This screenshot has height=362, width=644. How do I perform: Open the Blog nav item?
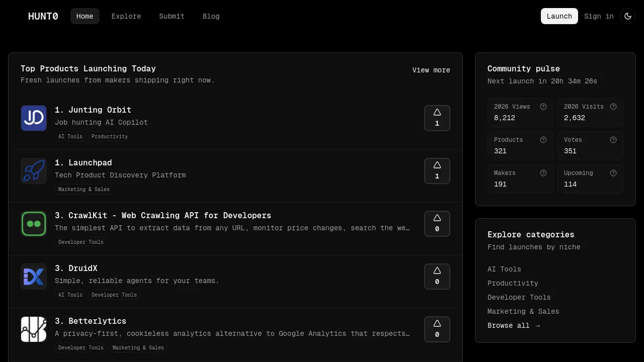pyautogui.click(x=211, y=16)
